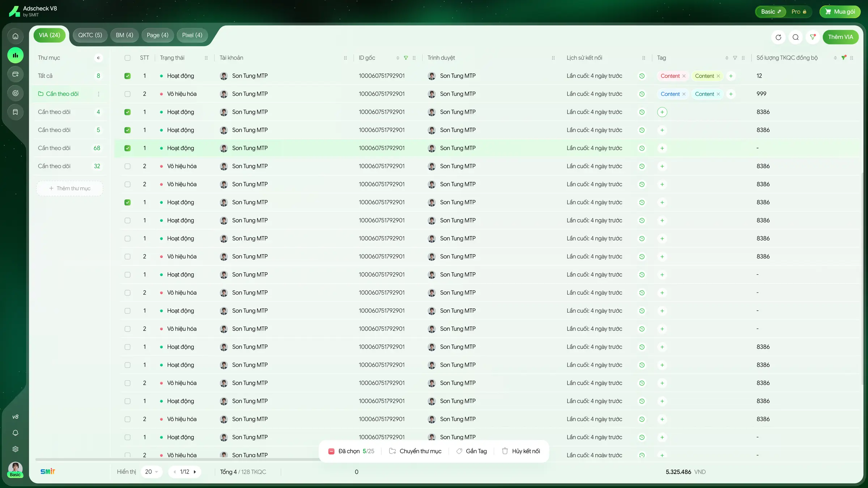Uncheck the first row Hoạt động checkbox
Screen dimensions: 868x488
tap(127, 76)
